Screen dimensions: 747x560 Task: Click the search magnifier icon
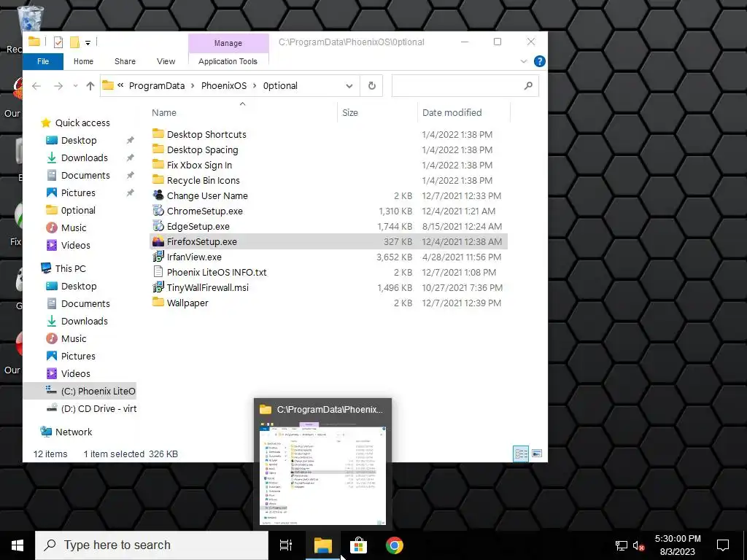point(528,86)
